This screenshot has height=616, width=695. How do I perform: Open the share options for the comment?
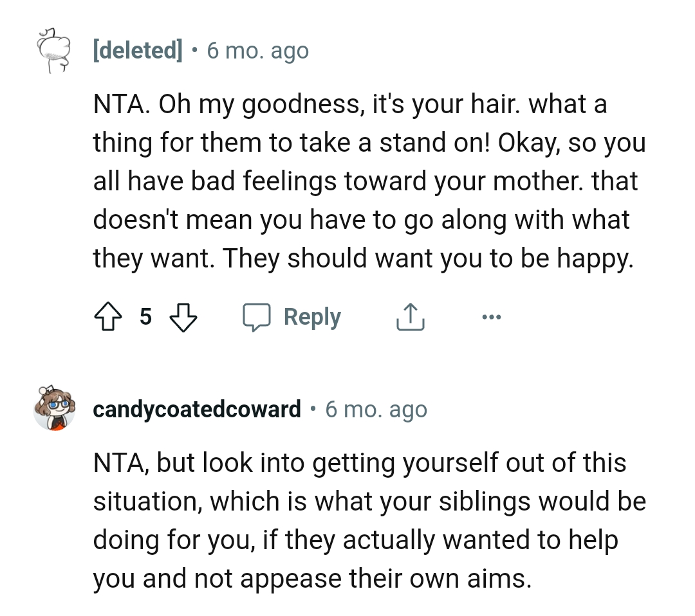410,316
